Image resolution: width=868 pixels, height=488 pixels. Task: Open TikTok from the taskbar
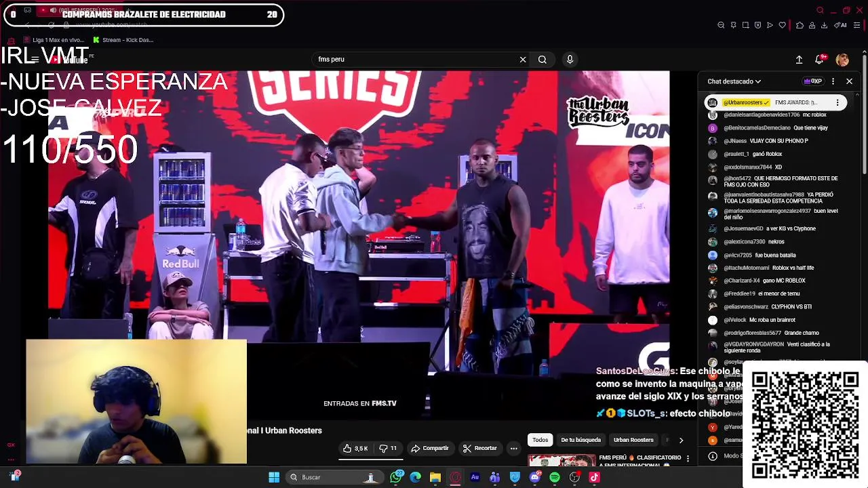tap(594, 477)
